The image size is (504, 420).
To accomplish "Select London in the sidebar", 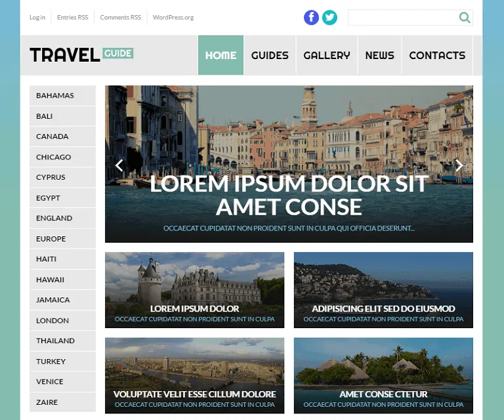I will 63,320.
